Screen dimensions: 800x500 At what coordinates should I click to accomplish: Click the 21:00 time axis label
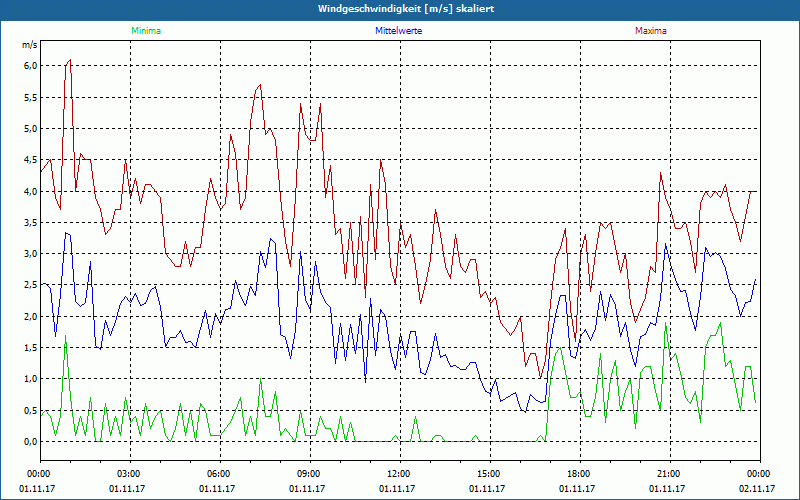[x=670, y=474]
